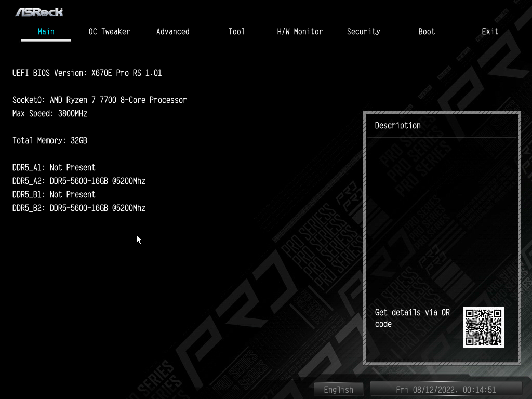Click the ASRock logo
This screenshot has height=399, width=532.
pos(39,12)
